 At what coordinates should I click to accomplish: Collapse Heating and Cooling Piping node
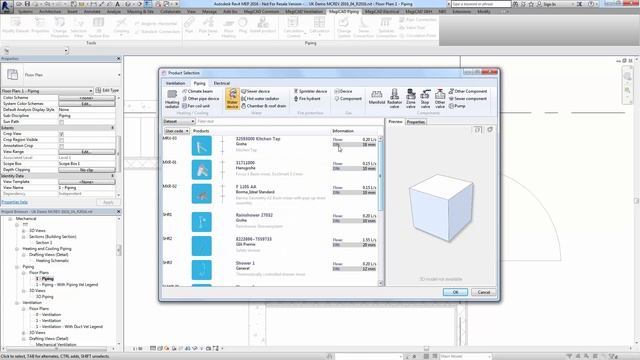tap(17, 249)
